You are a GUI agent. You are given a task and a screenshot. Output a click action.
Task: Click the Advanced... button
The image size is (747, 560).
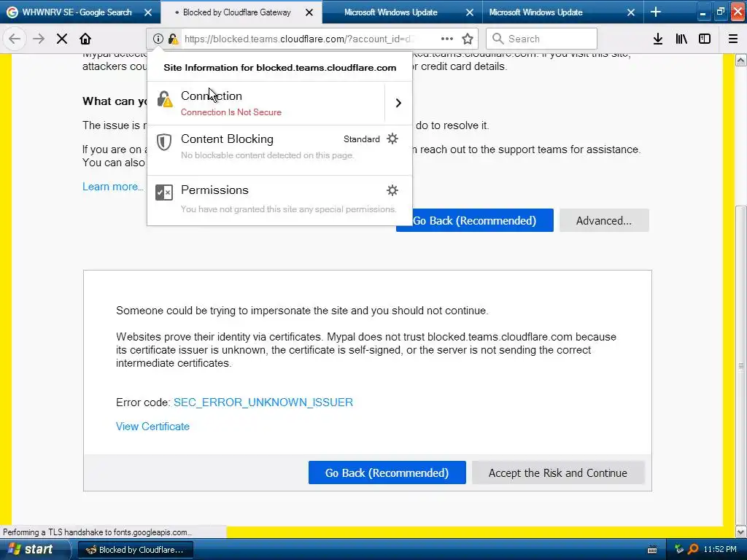(x=604, y=220)
